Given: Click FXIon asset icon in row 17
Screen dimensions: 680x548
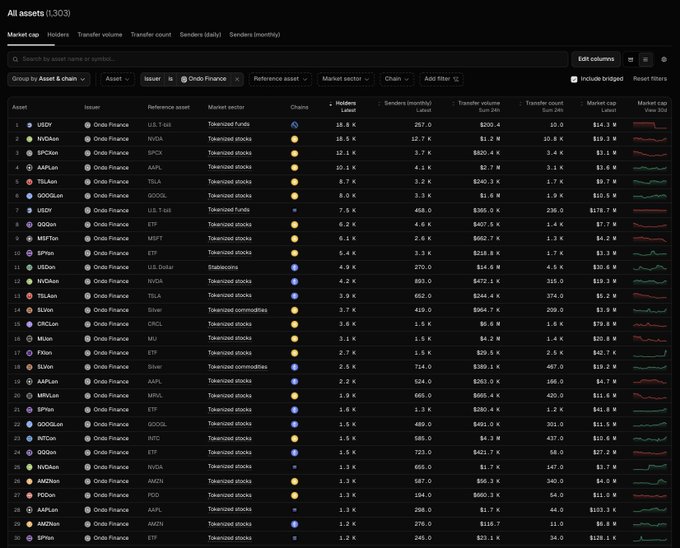Looking at the screenshot, I should tap(29, 353).
